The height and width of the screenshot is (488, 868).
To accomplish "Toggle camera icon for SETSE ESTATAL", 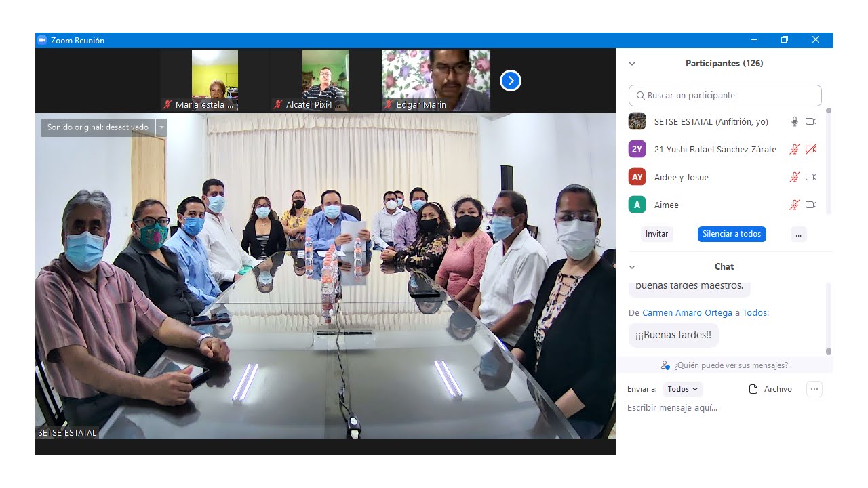I will coord(811,121).
